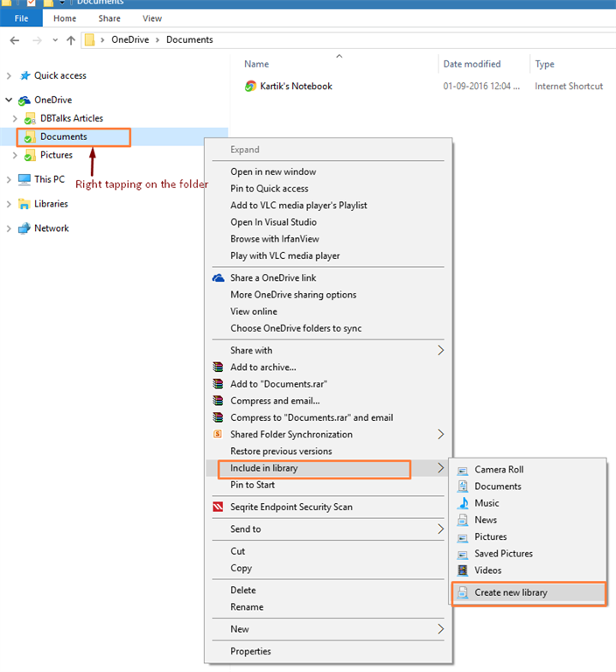Image resolution: width=616 pixels, height=672 pixels.
Task: Collapse the OneDrive tree node
Action: coord(10,101)
